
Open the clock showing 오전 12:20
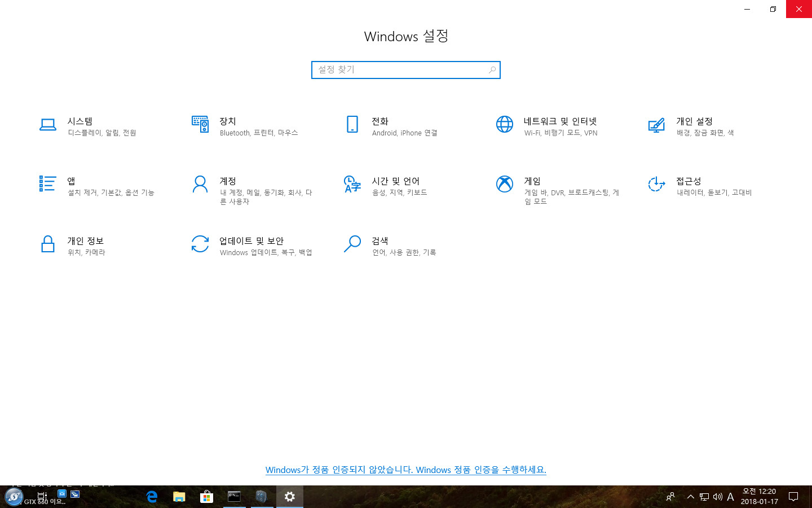pos(759,497)
